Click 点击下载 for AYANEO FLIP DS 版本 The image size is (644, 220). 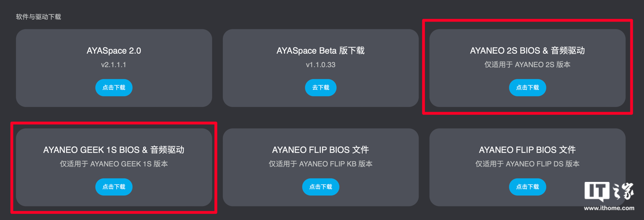527,187
